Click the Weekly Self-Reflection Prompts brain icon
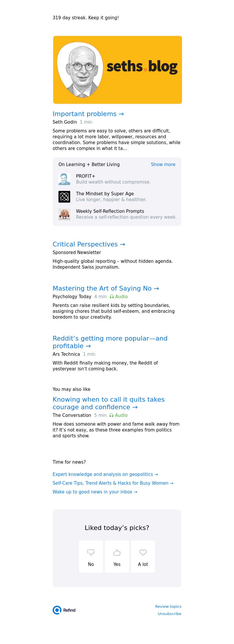The height and width of the screenshot is (644, 234). tap(64, 214)
